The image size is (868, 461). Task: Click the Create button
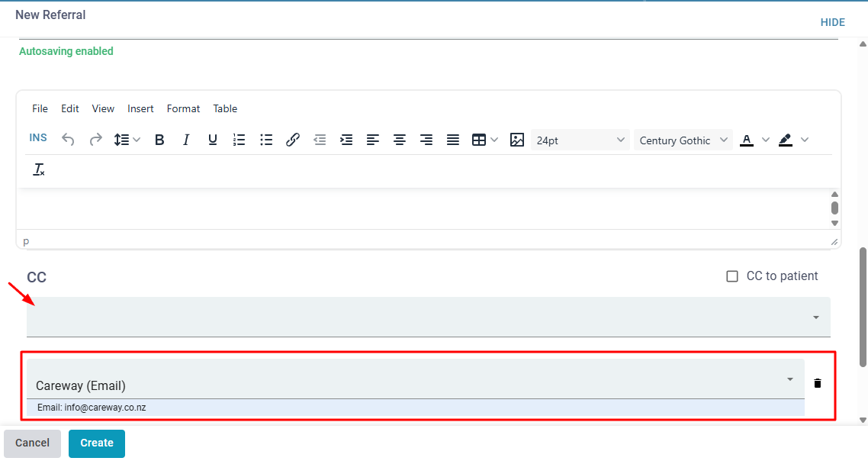pos(97,443)
